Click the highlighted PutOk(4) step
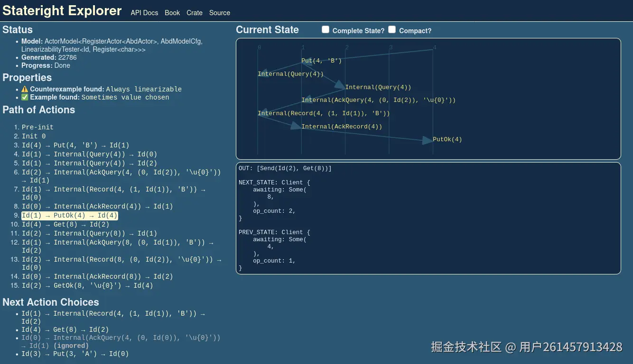 click(69, 215)
